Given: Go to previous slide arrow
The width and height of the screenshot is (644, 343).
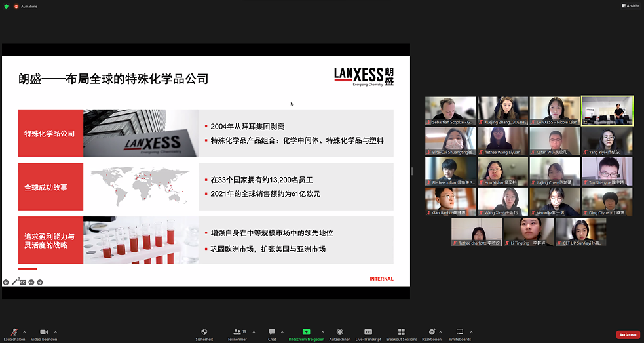Looking at the screenshot, I should [x=6, y=282].
